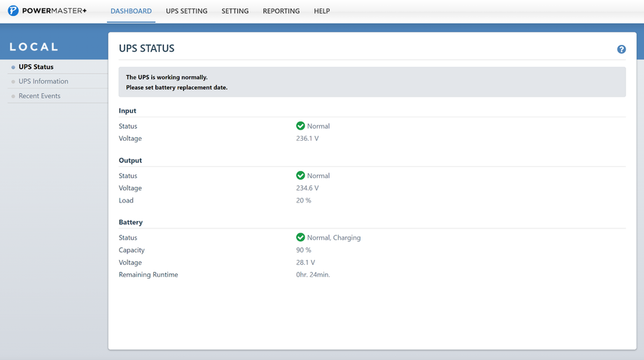The image size is (644, 360).
Task: Click the Capacity label
Action: [x=132, y=250]
